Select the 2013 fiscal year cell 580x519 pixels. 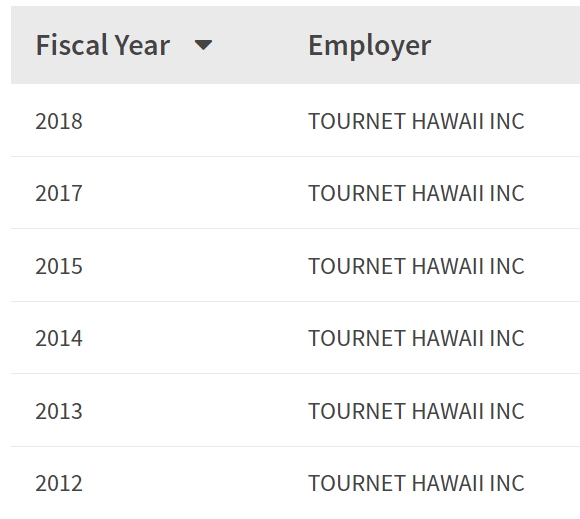(59, 411)
